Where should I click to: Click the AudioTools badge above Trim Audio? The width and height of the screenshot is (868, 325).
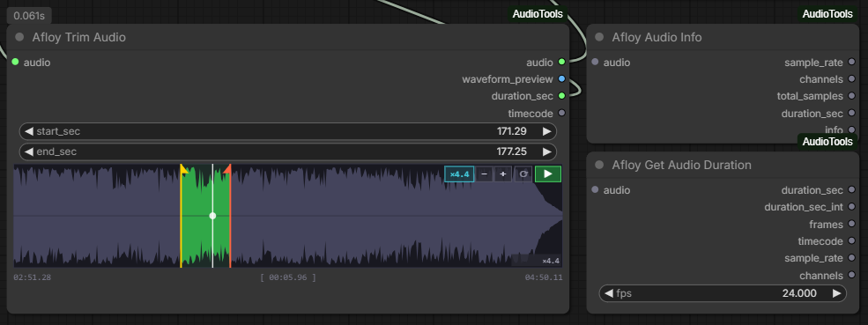(x=538, y=14)
